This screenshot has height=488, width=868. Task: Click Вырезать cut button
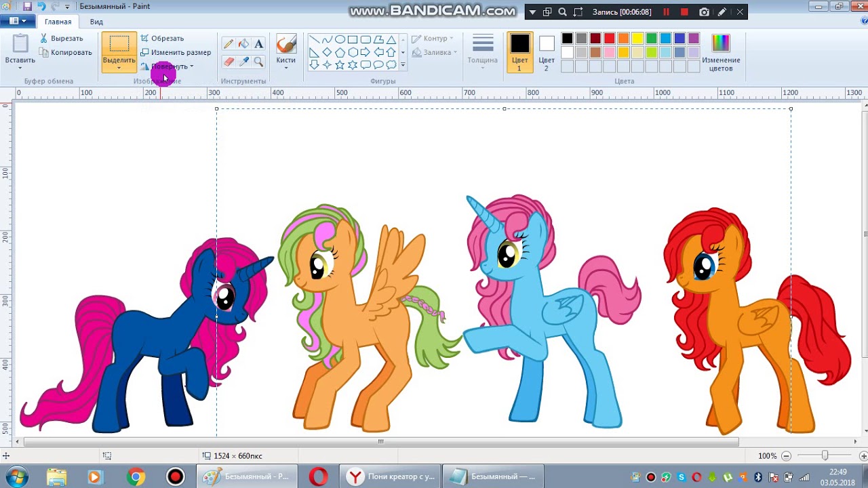(x=61, y=38)
